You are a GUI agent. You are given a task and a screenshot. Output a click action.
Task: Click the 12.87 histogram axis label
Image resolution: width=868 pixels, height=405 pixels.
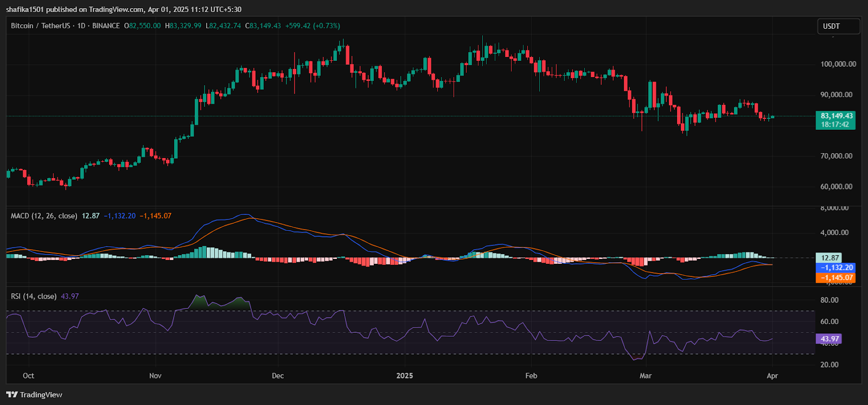click(x=829, y=258)
